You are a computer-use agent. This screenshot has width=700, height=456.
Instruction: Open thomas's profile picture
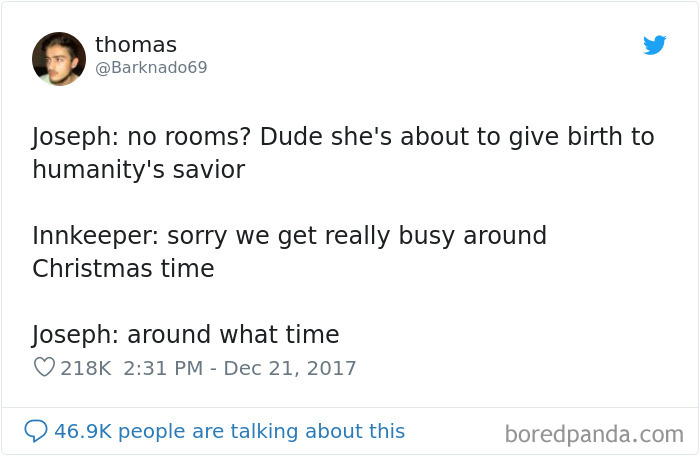(59, 59)
